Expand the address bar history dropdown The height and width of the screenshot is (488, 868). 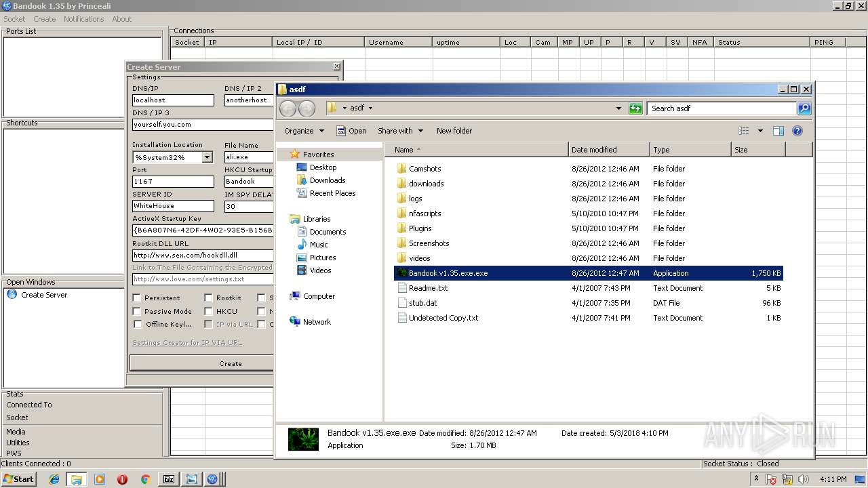click(618, 108)
